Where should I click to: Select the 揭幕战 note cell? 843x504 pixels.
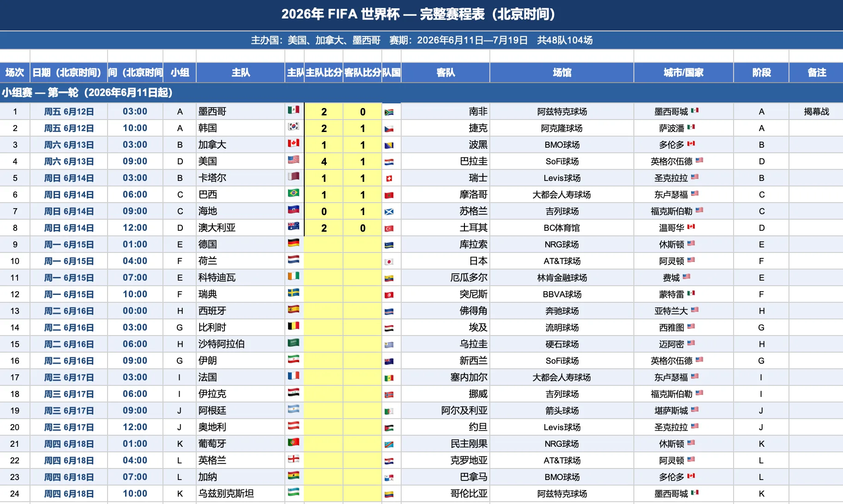[x=816, y=111]
